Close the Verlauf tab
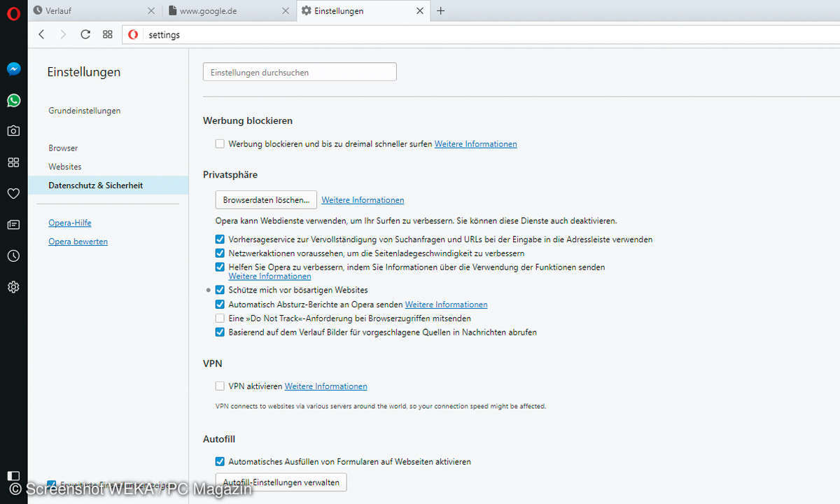The height and width of the screenshot is (504, 840). [151, 11]
